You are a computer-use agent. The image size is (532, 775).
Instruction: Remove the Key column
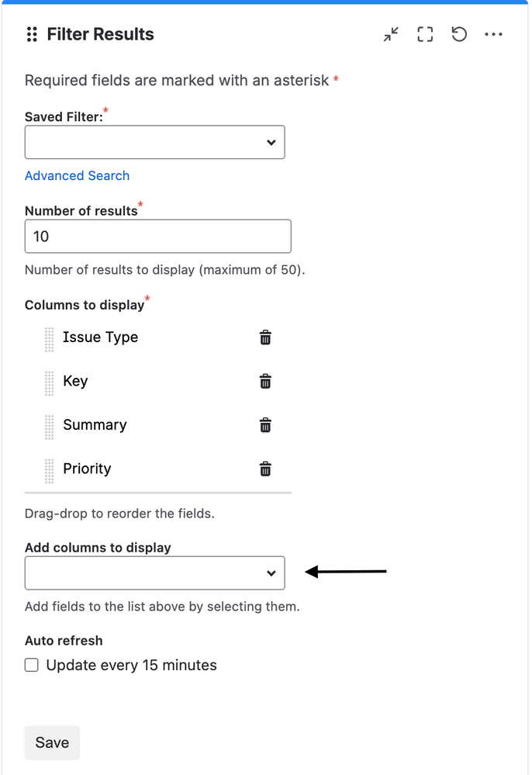265,381
